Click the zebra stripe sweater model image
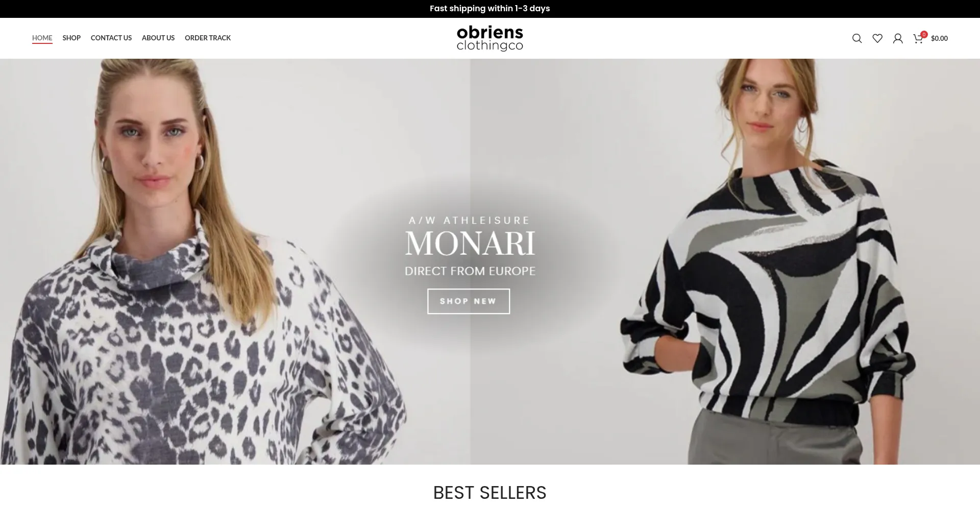980x507 pixels. (x=766, y=261)
